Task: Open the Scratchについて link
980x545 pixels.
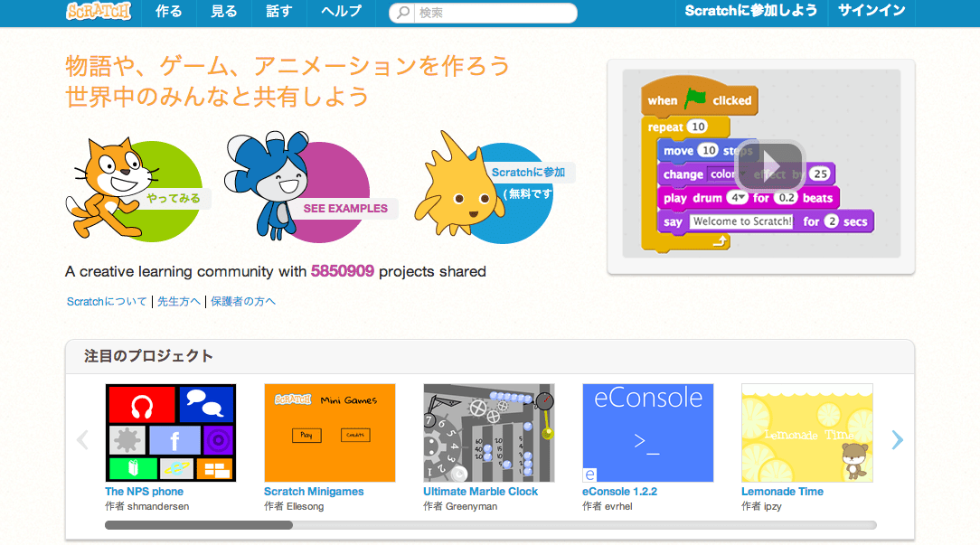Action: click(107, 301)
